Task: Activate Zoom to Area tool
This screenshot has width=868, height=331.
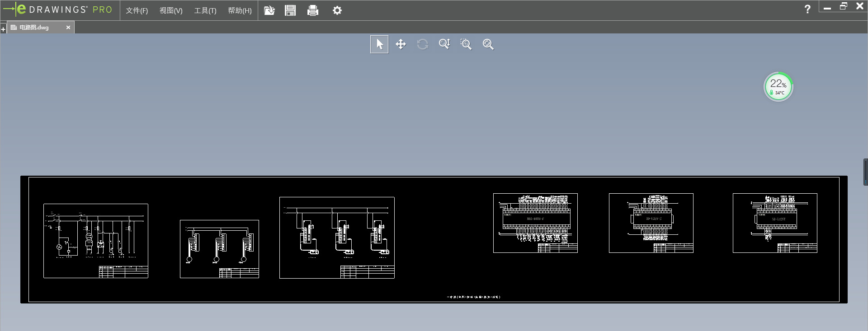Action: pyautogui.click(x=466, y=44)
